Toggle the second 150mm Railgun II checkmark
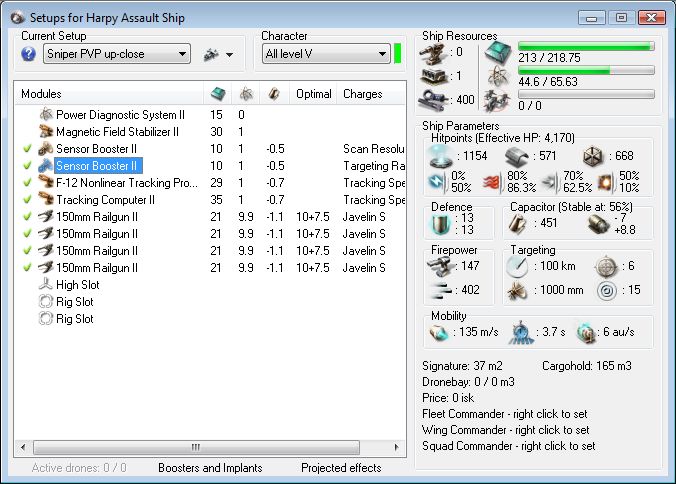Screen dimensions: 676x484 pyautogui.click(x=27, y=234)
